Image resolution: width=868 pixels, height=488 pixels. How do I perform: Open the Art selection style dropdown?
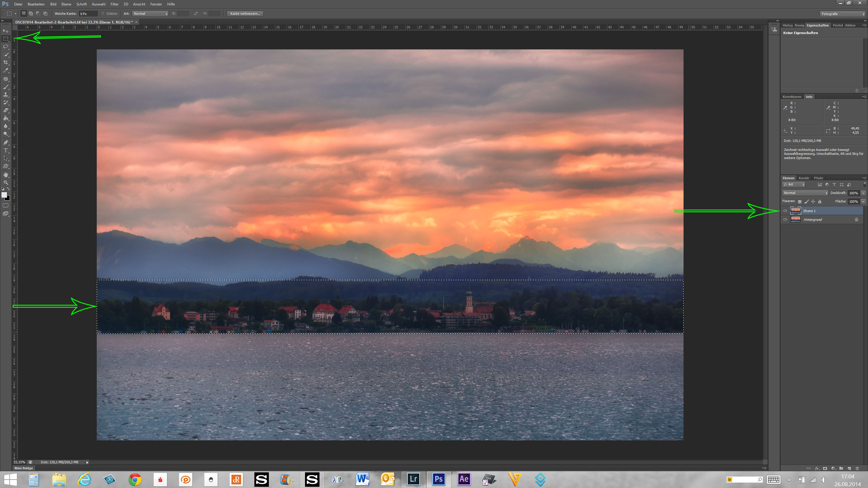click(150, 14)
